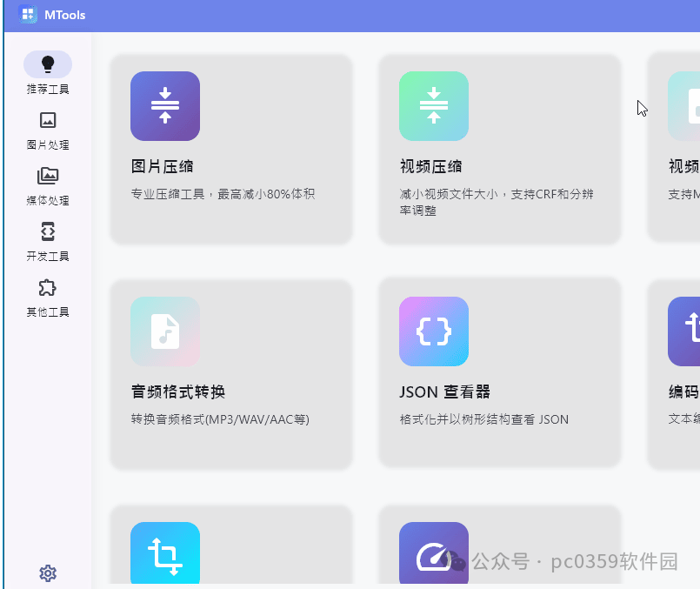
Task: Click the 视频压缩 video compression icon
Action: [x=434, y=106]
